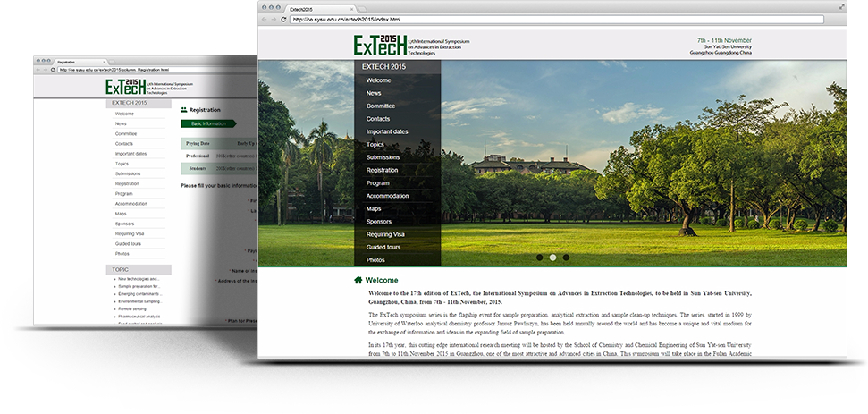The width and height of the screenshot is (868, 414).
Task: Expand the New technologies topic in the sidebar
Action: pos(139,279)
